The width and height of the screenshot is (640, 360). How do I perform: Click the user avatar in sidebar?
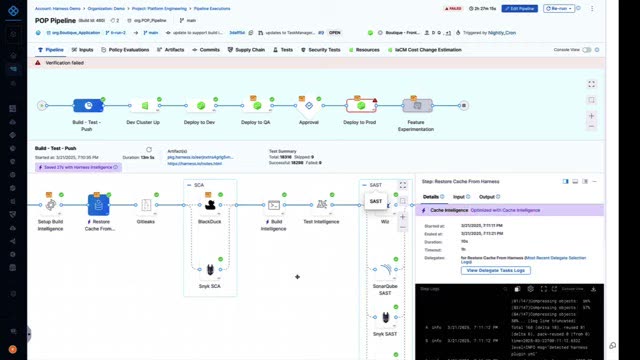[13, 349]
